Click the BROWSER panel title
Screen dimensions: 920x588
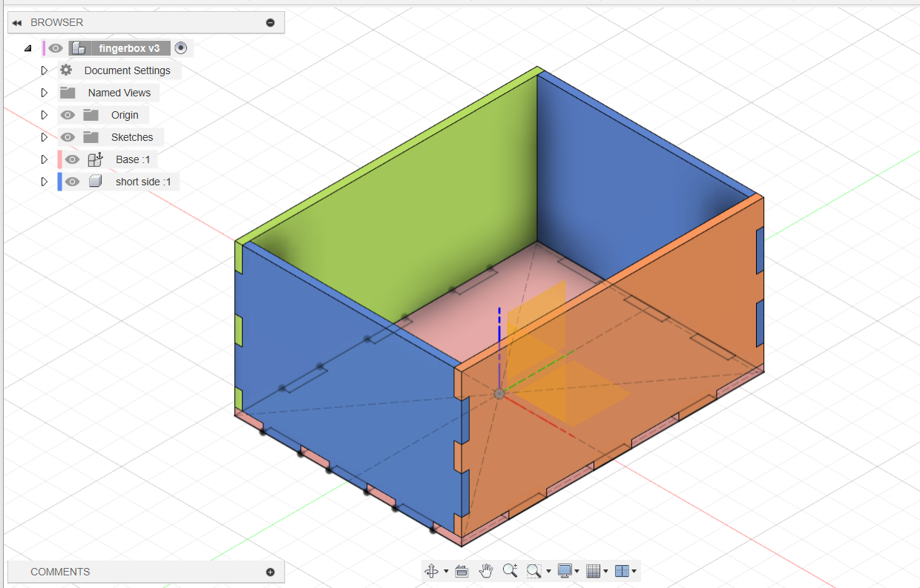point(56,23)
